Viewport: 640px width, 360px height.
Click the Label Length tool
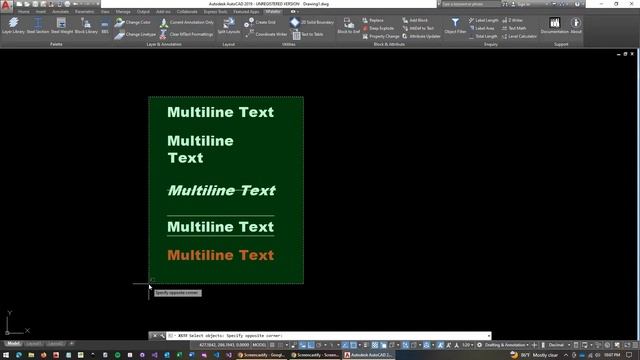click(x=484, y=20)
